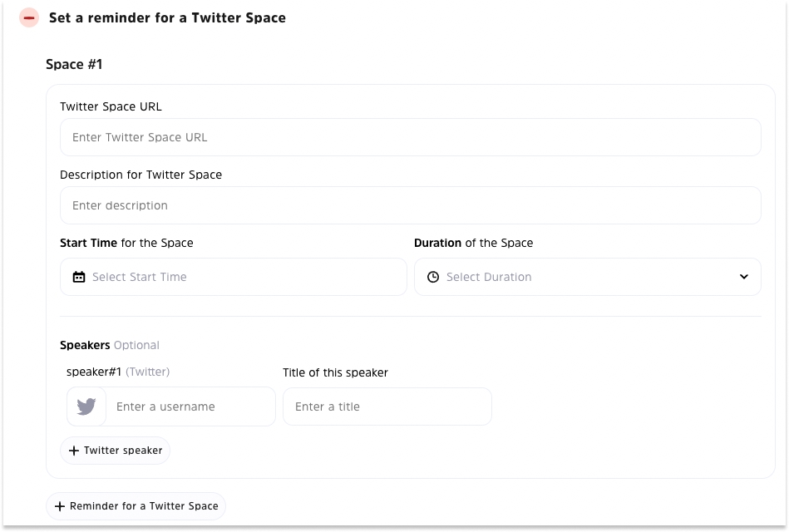This screenshot has width=789, height=532.
Task: Click the plus icon on Twitter speaker button
Action: point(74,451)
